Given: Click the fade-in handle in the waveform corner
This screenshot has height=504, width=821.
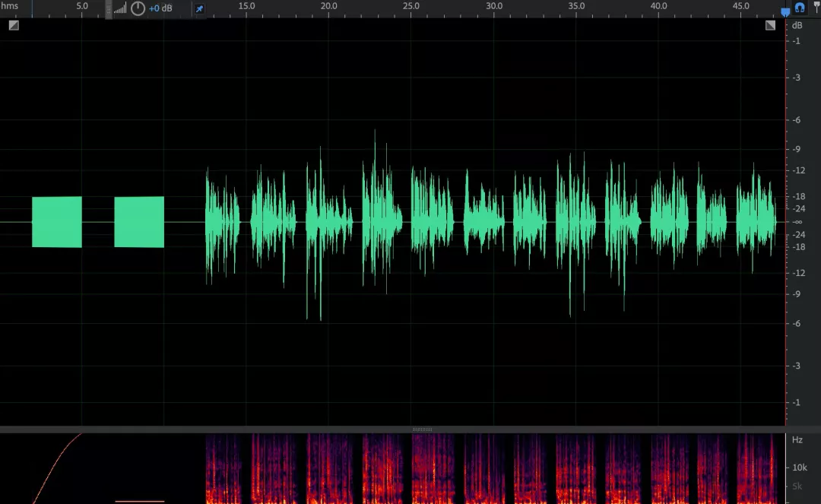Looking at the screenshot, I should [14, 25].
